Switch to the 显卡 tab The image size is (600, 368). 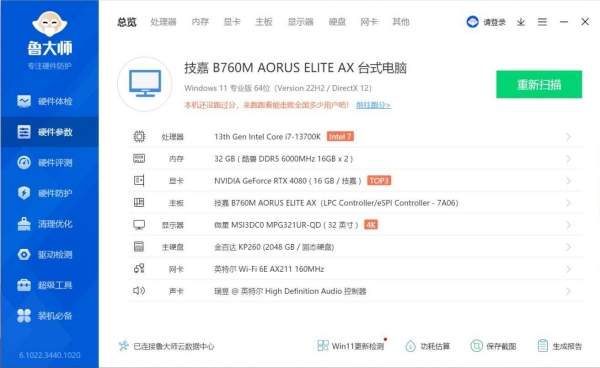tap(232, 22)
